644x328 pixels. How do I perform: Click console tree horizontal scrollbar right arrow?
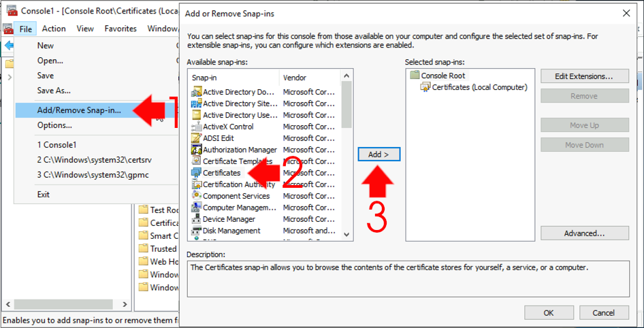(125, 304)
